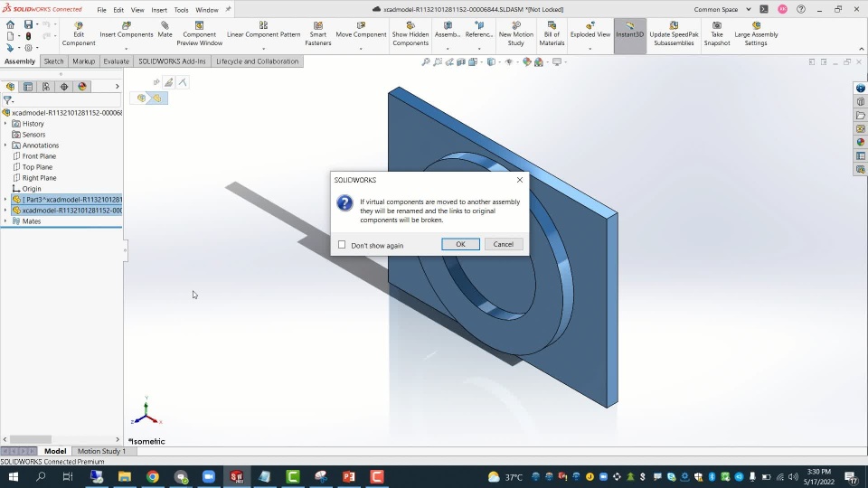Choose Linear Component Pattern
The width and height of the screenshot is (868, 488).
[263, 30]
